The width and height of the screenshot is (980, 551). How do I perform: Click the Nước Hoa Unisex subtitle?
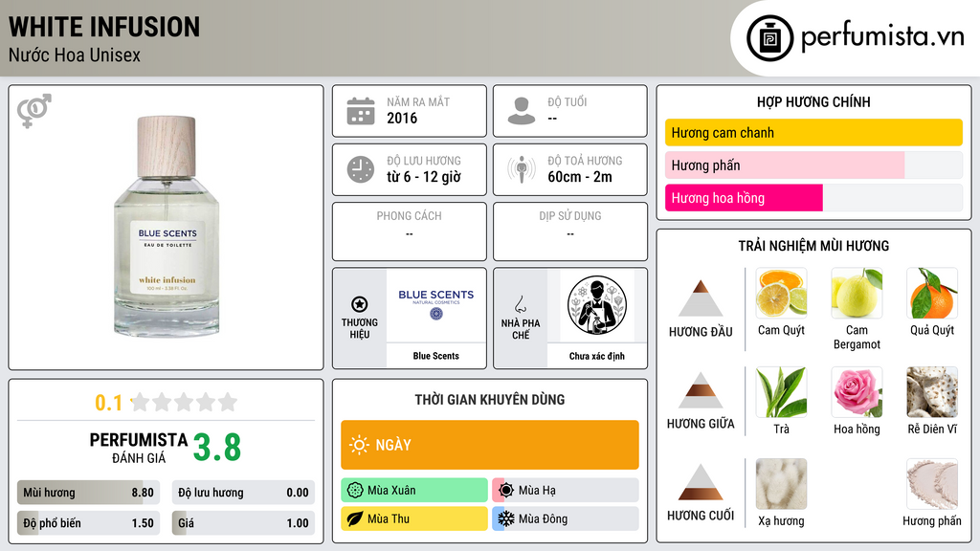(x=75, y=55)
